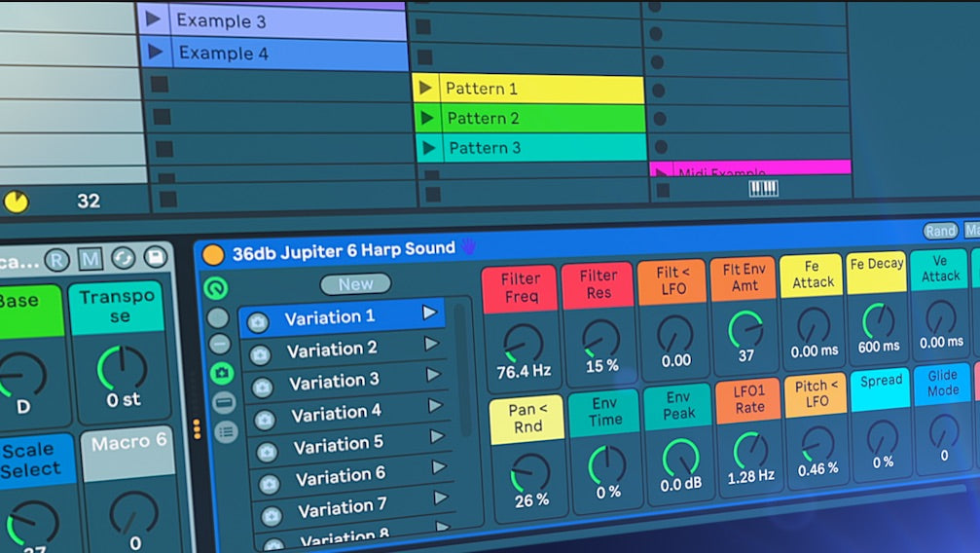Select Variation 1 in the variations list
The image size is (980, 553).
tap(329, 317)
